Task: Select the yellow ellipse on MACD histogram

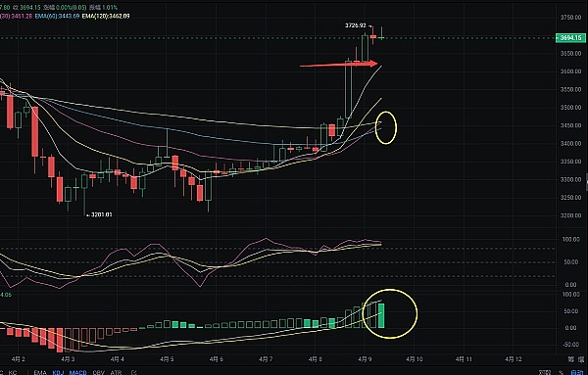Action: [390, 313]
